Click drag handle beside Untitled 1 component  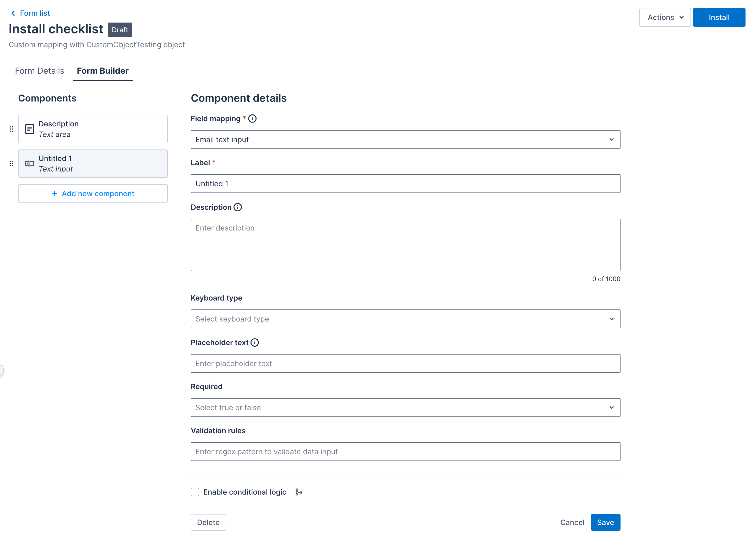(x=11, y=164)
